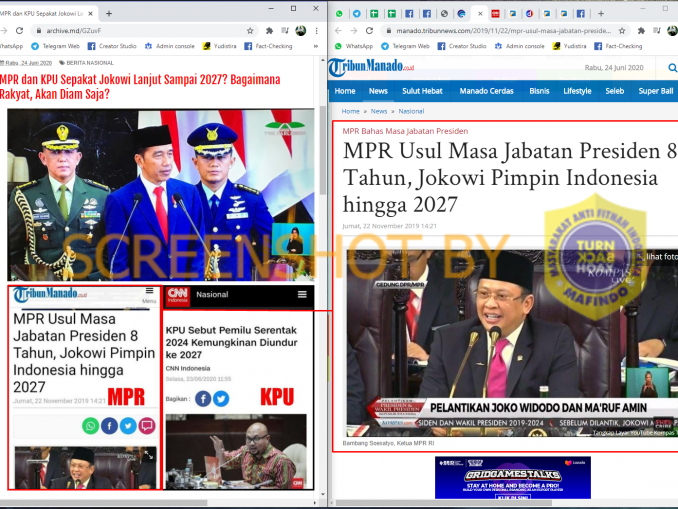
Task: Open a new tab in right browser
Action: click(x=601, y=14)
